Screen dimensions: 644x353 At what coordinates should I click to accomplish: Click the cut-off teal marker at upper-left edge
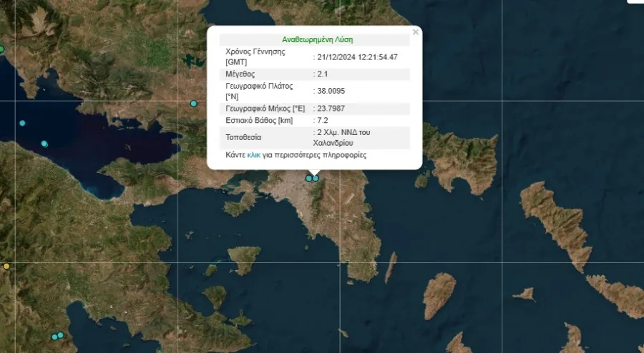(x=1, y=49)
